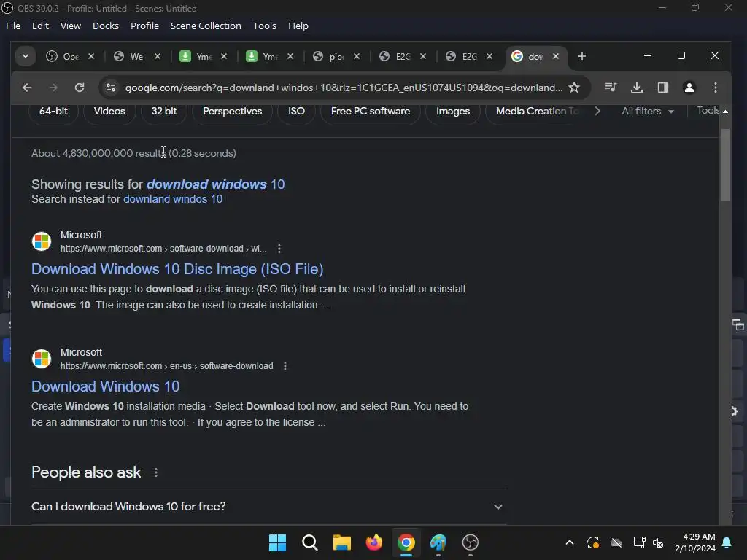This screenshot has width=747, height=560.
Task: Open File Explorer from taskbar
Action: point(341,542)
